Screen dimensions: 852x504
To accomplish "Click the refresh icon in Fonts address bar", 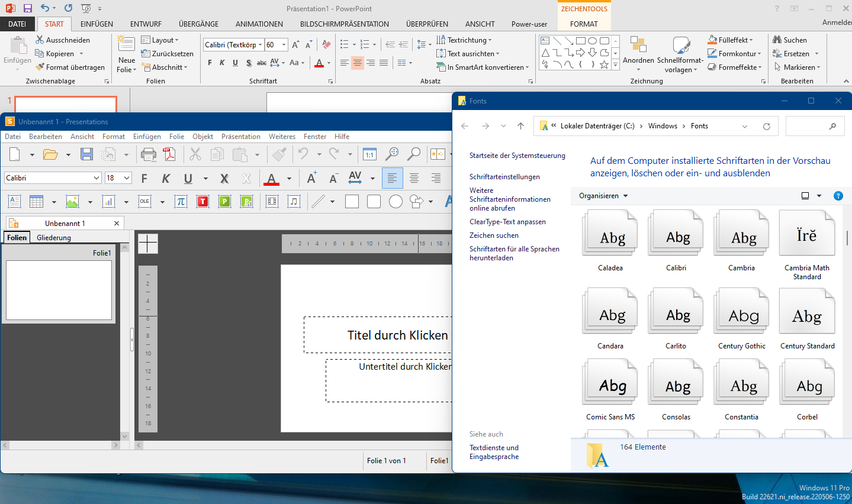I will 766,126.
